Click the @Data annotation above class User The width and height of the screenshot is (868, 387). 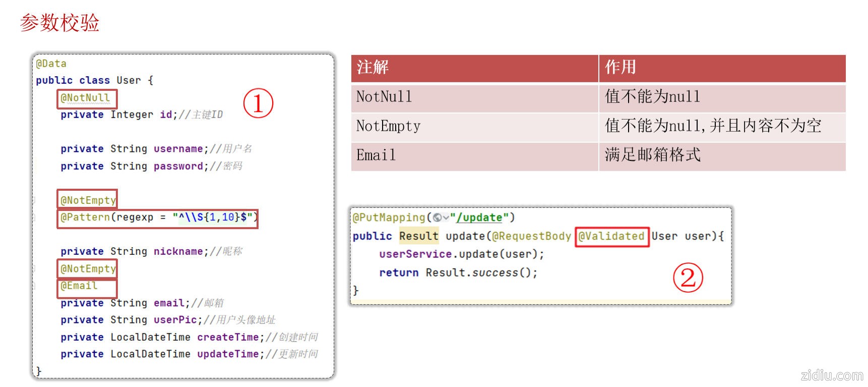[51, 64]
